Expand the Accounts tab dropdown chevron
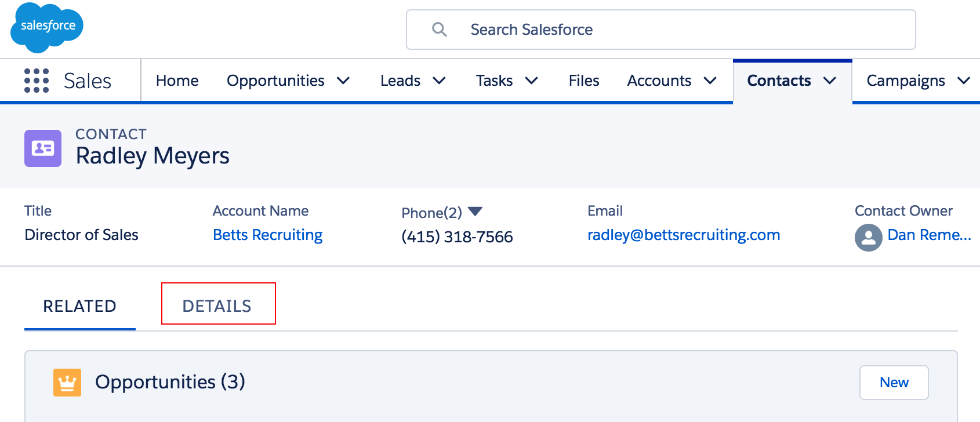Image resolution: width=980 pixels, height=422 pixels. pos(710,81)
